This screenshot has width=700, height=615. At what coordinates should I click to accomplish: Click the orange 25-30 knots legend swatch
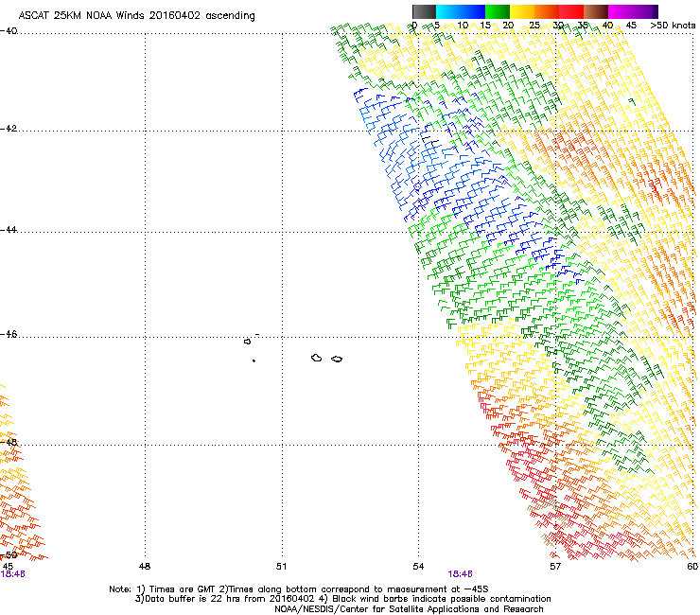[x=547, y=11]
